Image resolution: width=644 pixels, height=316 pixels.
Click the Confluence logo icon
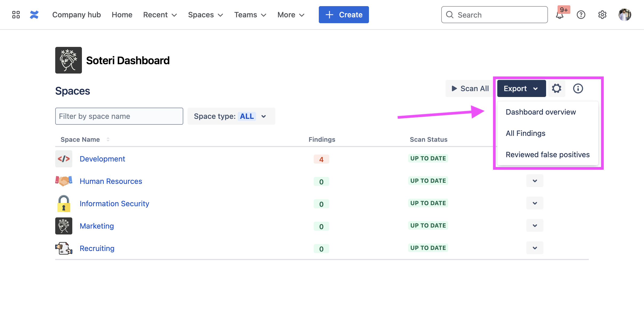pos(34,15)
